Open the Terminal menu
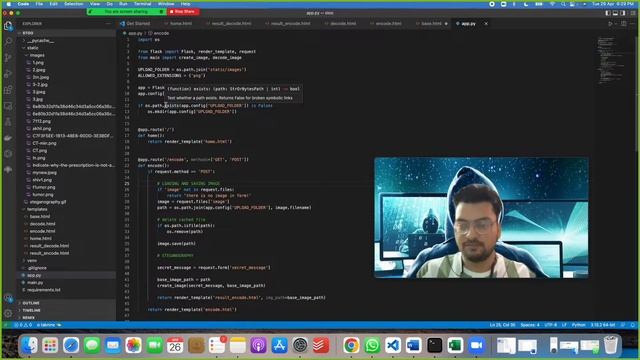 point(142,4)
